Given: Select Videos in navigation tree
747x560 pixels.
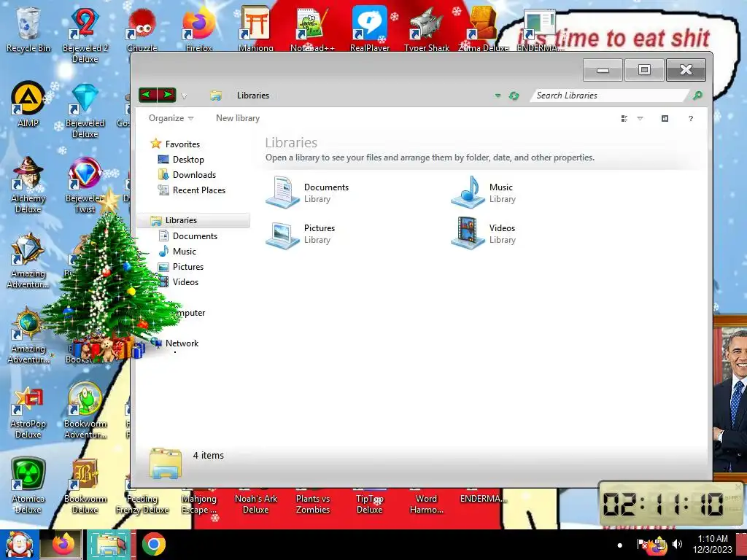Looking at the screenshot, I should (x=178, y=282).
